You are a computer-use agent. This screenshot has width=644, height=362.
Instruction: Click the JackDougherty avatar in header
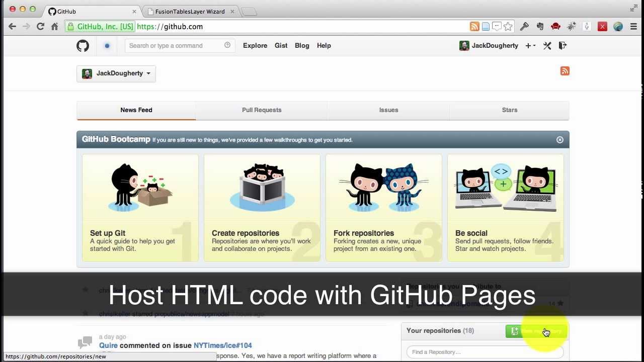pos(464,46)
